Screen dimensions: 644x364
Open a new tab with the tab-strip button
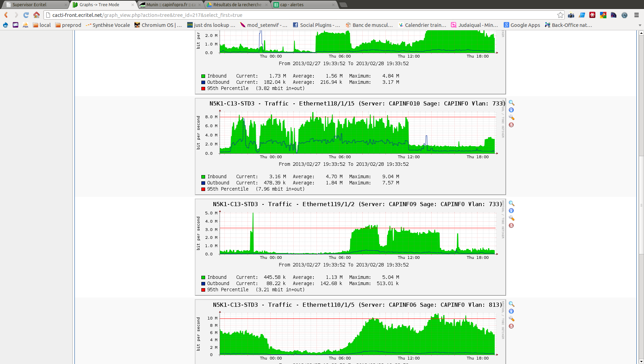pos(343,5)
